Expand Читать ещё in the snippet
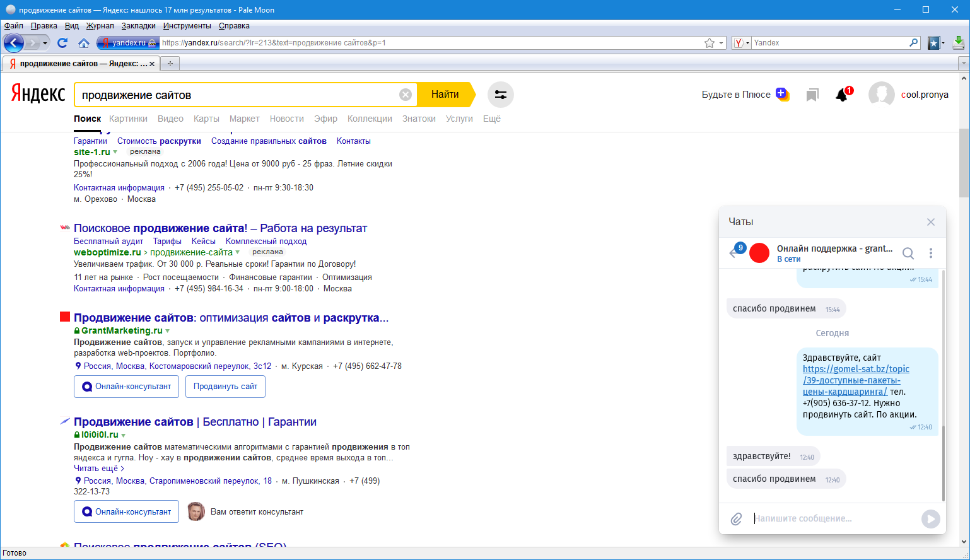The width and height of the screenshot is (970, 560). (x=99, y=469)
